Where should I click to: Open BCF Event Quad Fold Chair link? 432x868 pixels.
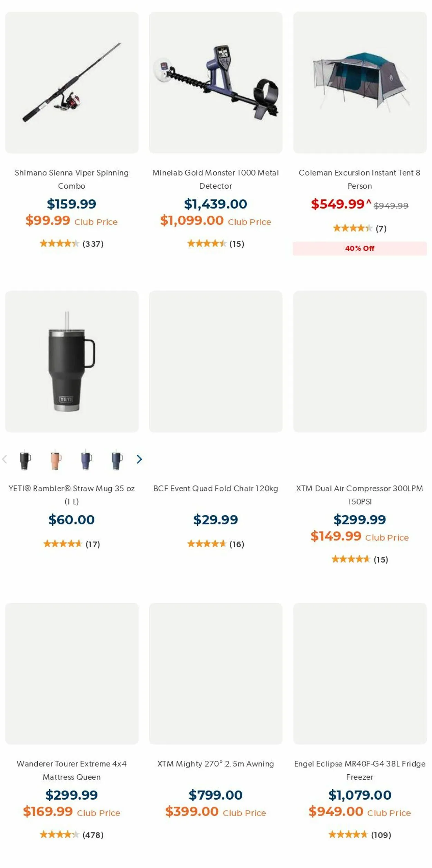coord(216,488)
